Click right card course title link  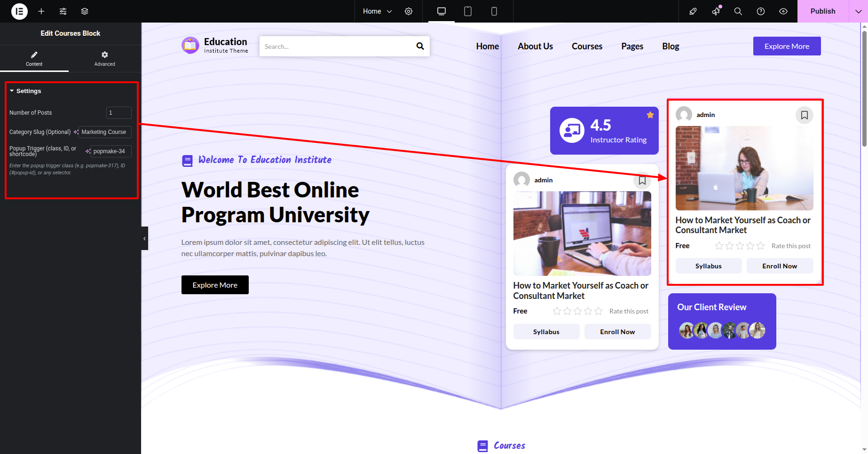point(743,225)
